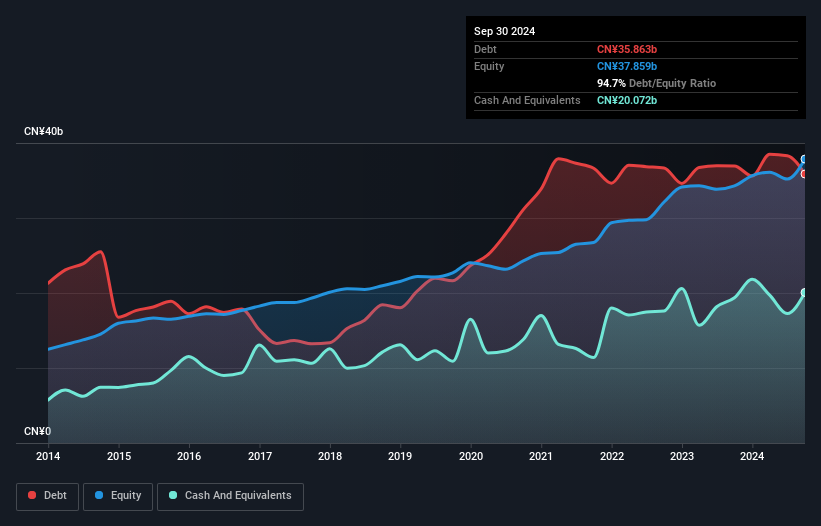The image size is (821, 526).
Task: Click the CN¥35.863b debt value
Action: pyautogui.click(x=627, y=49)
